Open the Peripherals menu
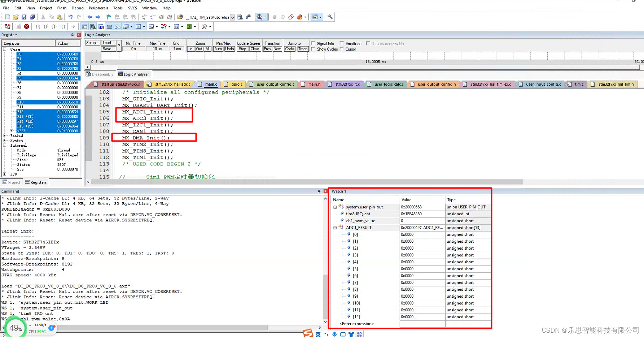644x337 pixels. click(x=98, y=8)
